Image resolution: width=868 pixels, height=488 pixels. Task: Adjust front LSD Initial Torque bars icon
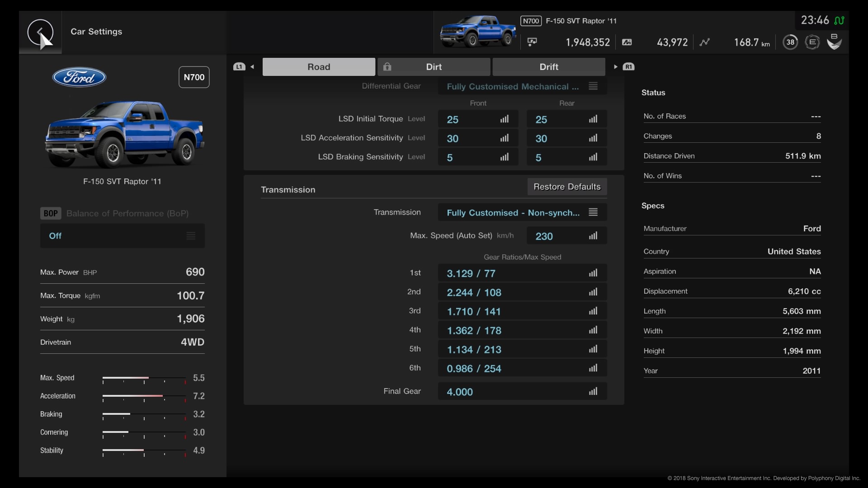click(504, 119)
